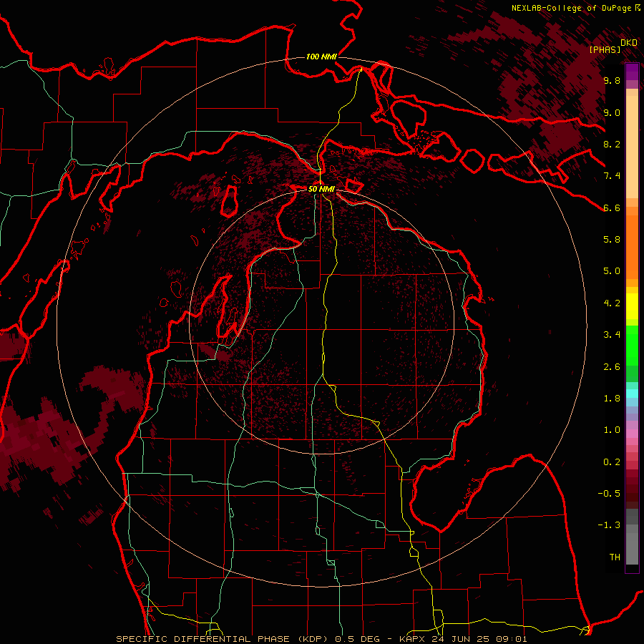This screenshot has width=644, height=644.
Task: Click the 9.0 color scale value
Action: (612, 112)
